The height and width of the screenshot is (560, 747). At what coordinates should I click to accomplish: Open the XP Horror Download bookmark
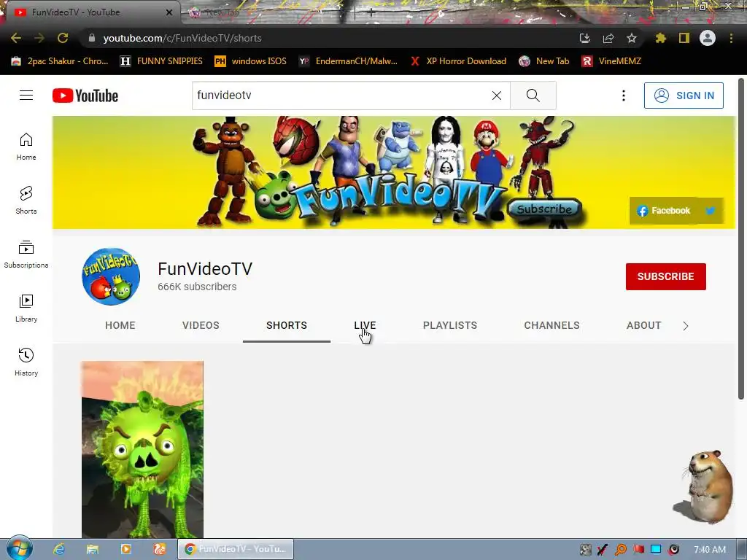coord(458,61)
